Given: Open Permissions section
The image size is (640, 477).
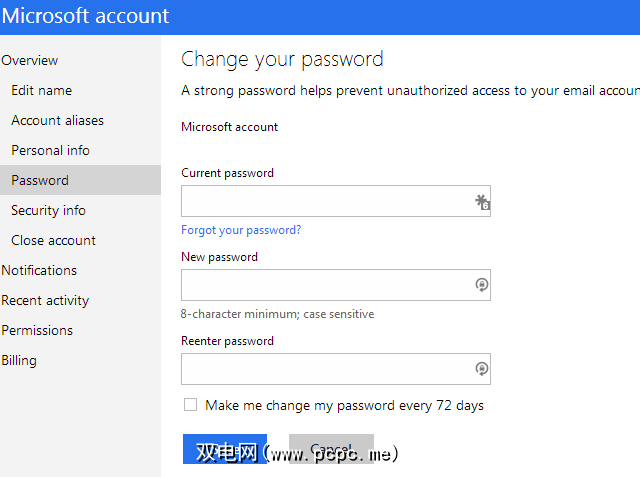Looking at the screenshot, I should pyautogui.click(x=37, y=330).
